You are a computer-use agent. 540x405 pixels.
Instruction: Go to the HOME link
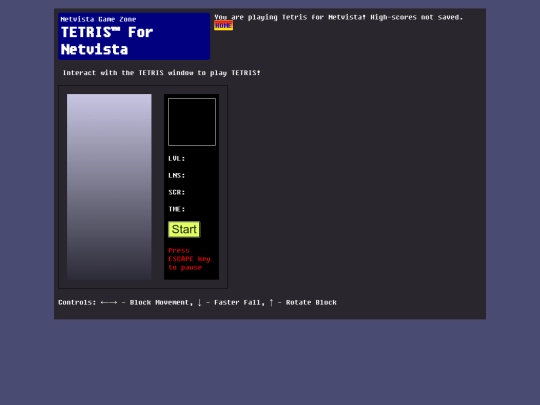[x=223, y=25]
